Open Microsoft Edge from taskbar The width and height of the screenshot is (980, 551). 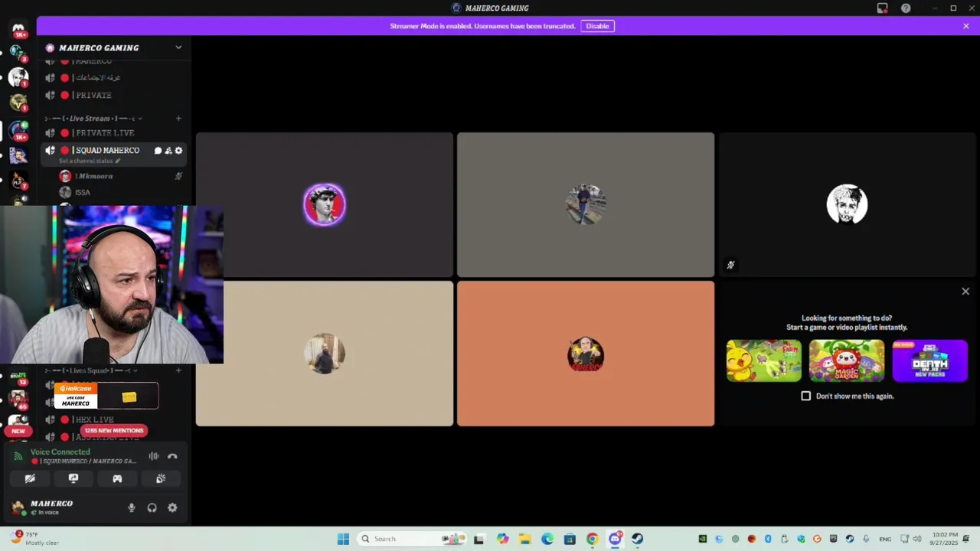[547, 539]
